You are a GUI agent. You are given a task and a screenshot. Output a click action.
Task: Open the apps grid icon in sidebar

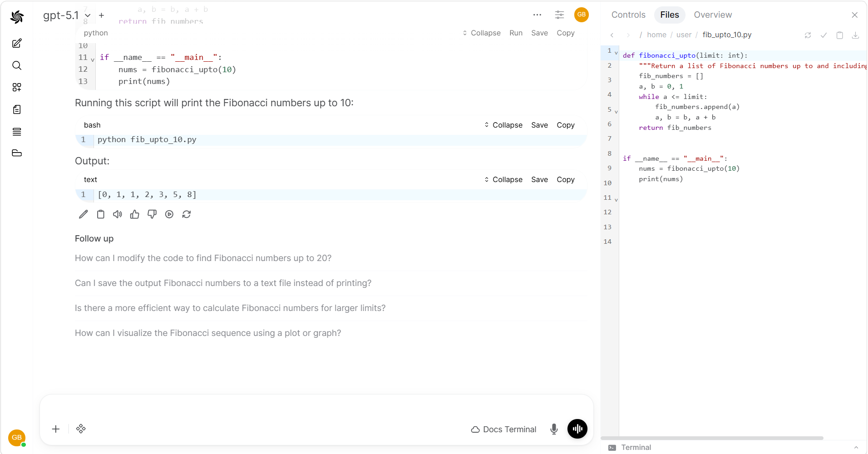[x=17, y=87]
